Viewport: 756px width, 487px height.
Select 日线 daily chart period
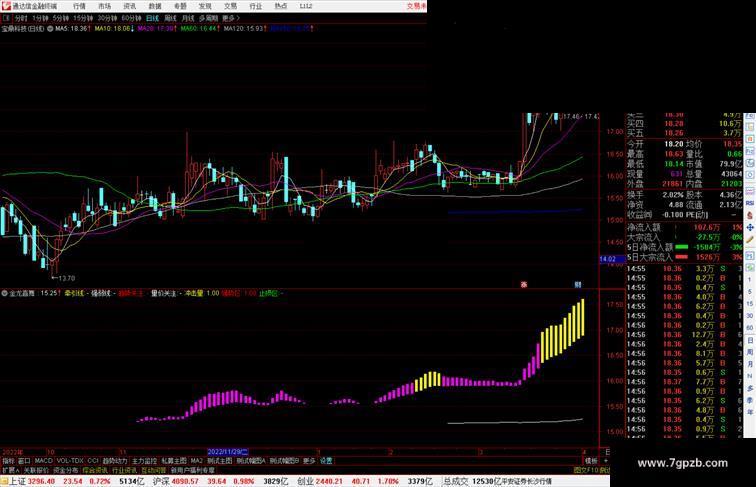pos(152,18)
